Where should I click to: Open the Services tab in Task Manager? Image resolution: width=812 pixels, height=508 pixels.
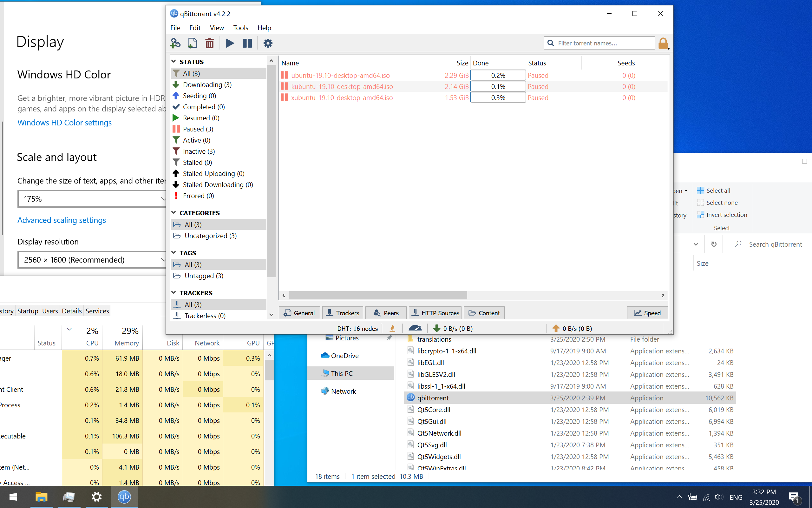point(97,311)
